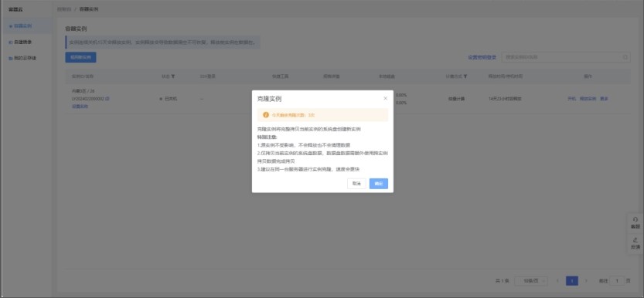This screenshot has width=644, height=298.
Task: Open 我的云存储 in the left sidebar
Action: (x=26, y=58)
